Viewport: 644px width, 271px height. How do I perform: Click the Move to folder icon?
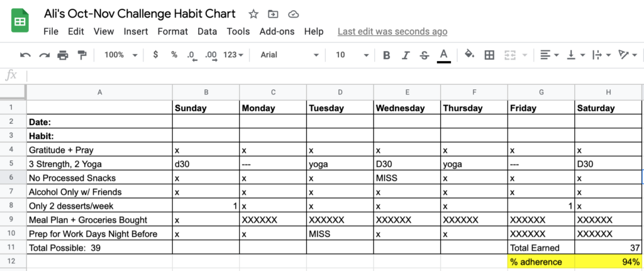click(x=273, y=14)
